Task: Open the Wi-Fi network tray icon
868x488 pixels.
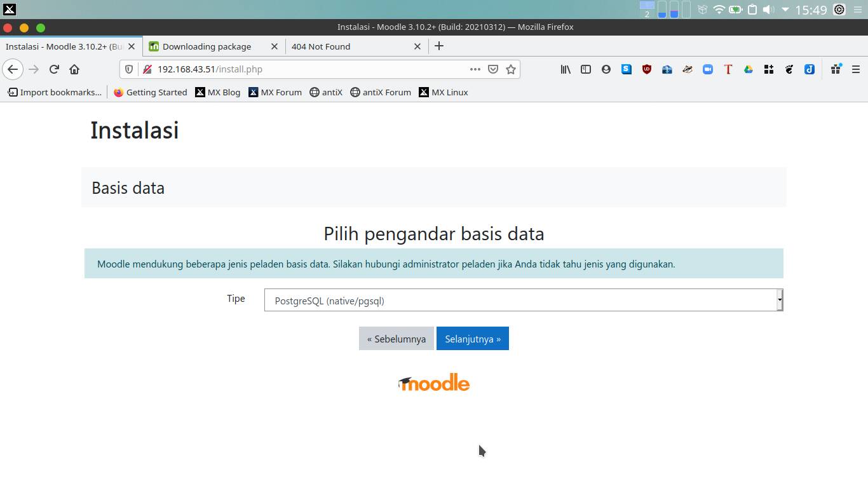Action: click(719, 10)
